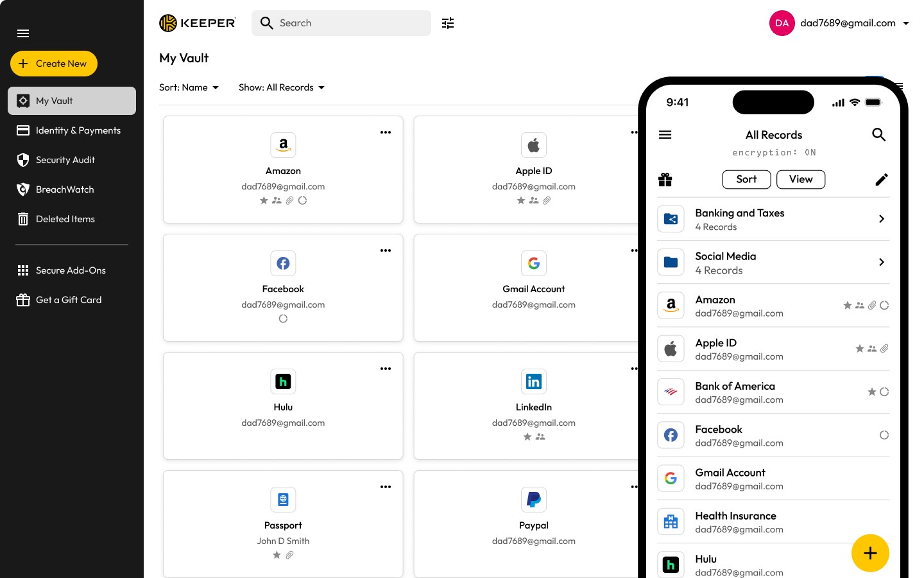Toggle favorite star on the mobile Bank of America record

(872, 391)
